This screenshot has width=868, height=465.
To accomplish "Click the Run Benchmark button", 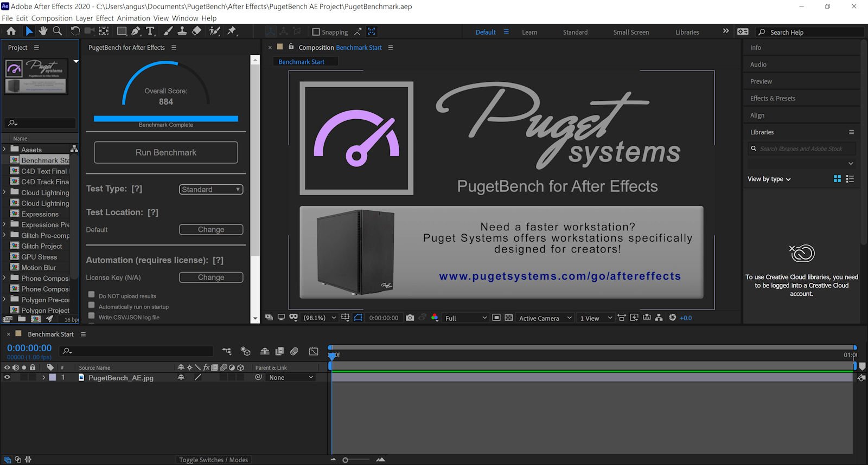I will click(x=166, y=152).
